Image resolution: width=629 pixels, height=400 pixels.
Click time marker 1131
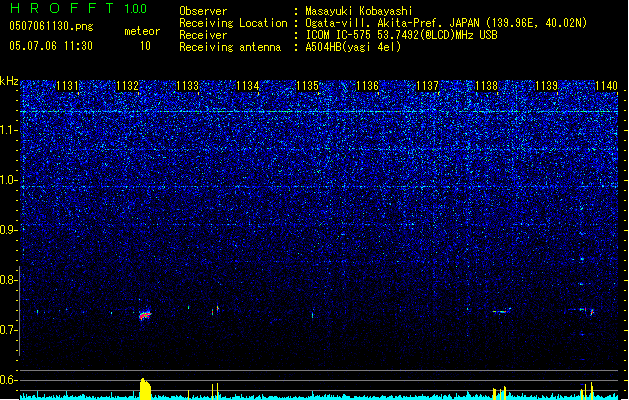(67, 86)
